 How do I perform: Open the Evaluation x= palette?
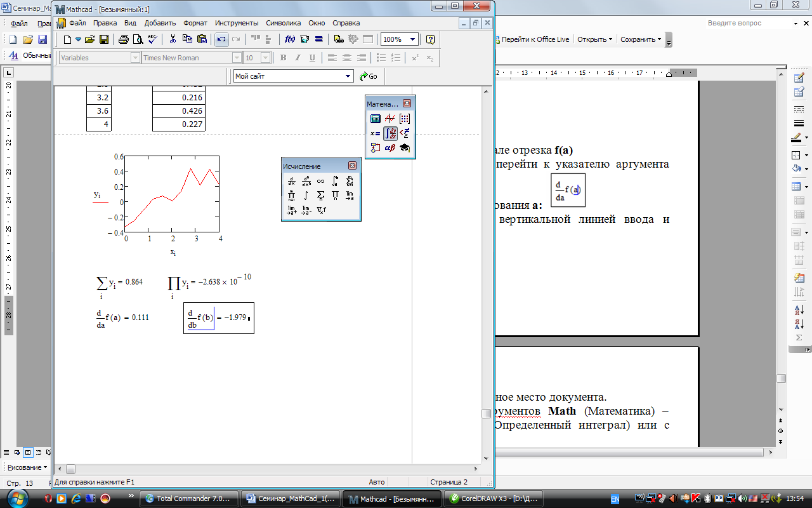(x=376, y=133)
